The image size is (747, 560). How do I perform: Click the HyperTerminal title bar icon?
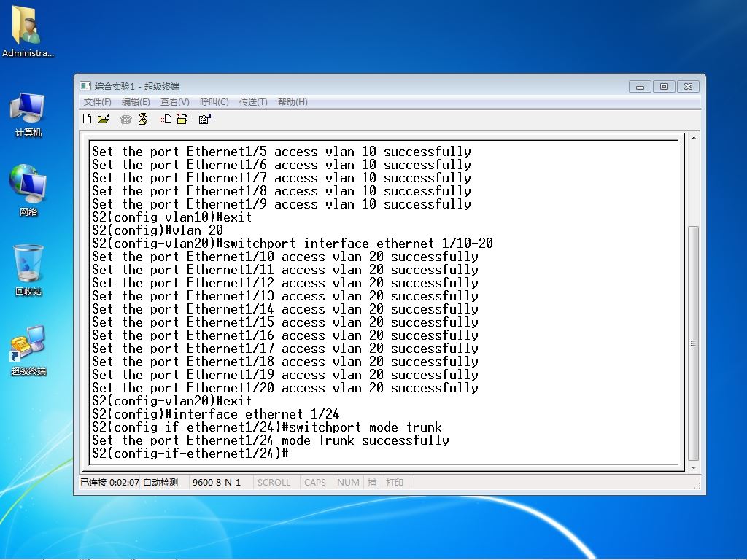pos(85,86)
